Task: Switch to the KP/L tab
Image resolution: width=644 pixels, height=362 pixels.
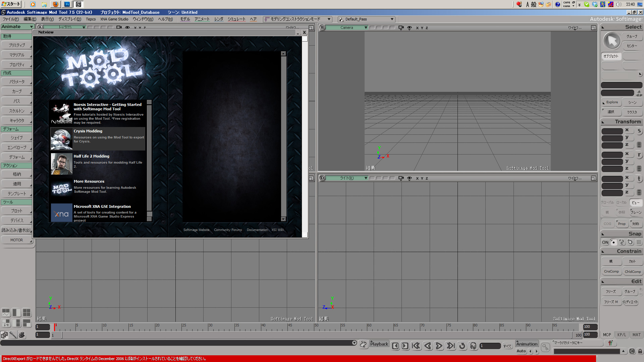Action: click(x=622, y=335)
